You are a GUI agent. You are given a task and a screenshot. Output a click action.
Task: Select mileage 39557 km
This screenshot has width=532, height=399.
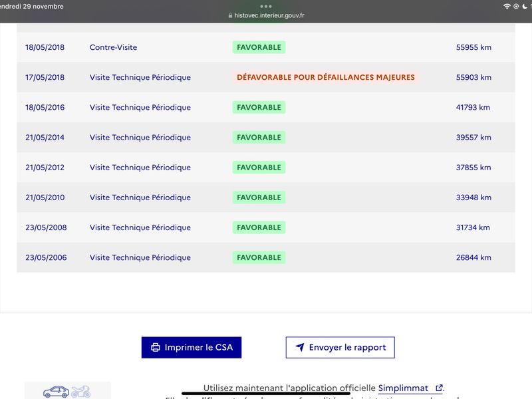473,138
